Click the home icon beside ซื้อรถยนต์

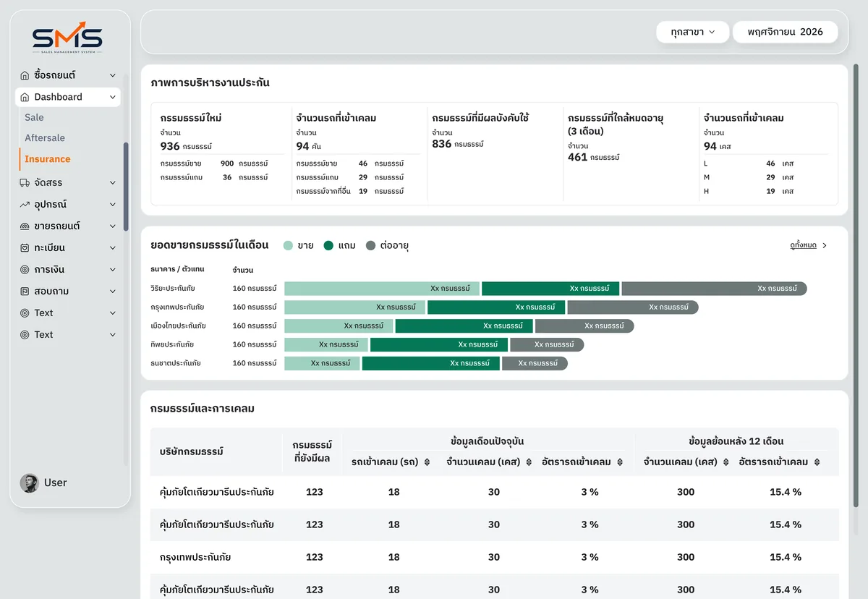(25, 75)
